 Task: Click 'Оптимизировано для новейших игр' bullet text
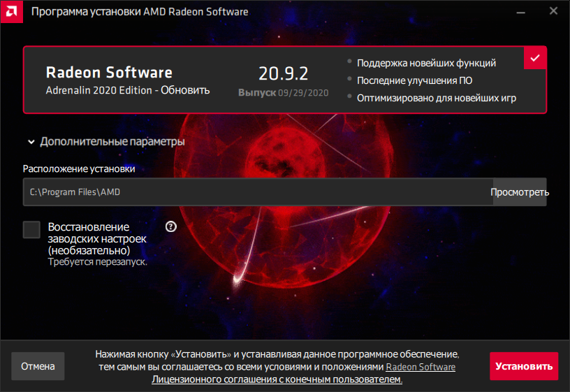pyautogui.click(x=437, y=98)
